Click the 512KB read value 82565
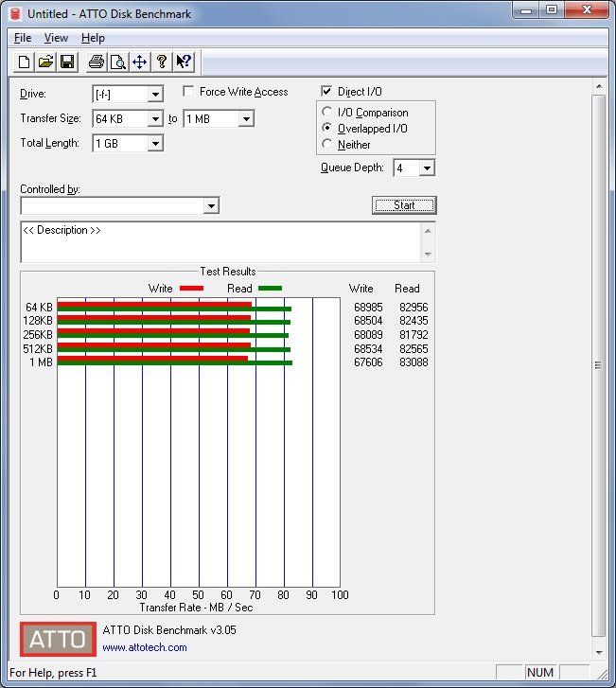Screen dimensions: 616x688 tap(414, 349)
